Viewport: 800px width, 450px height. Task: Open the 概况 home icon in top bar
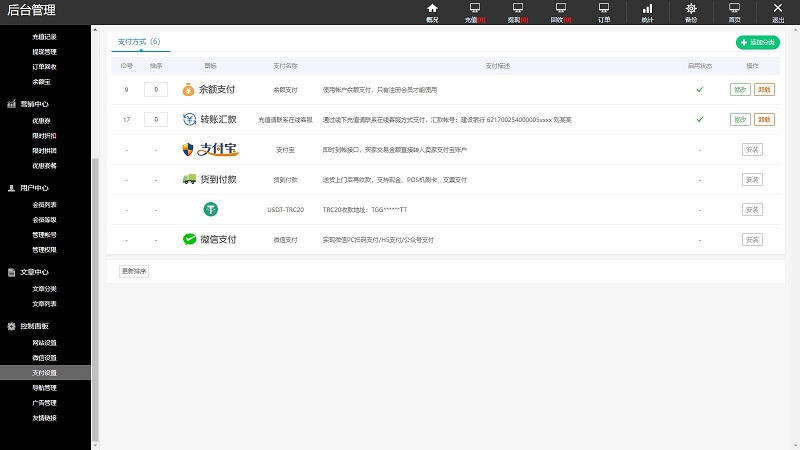click(x=432, y=8)
